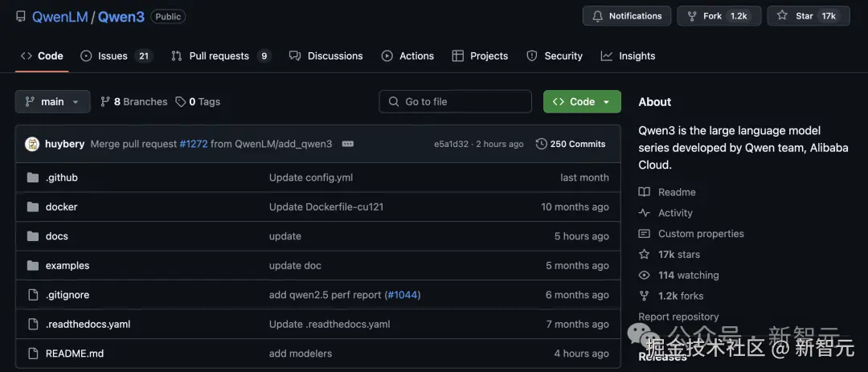Switch to the Issues tab
Image resolution: width=868 pixels, height=372 pixels.
pyautogui.click(x=113, y=56)
